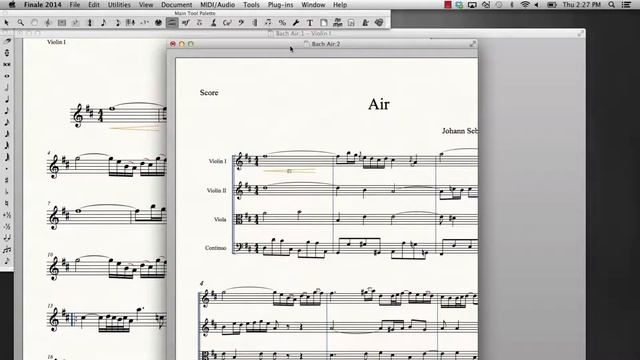The image size is (640, 360).
Task: Open the Finale 2014 application menu
Action: point(42,5)
